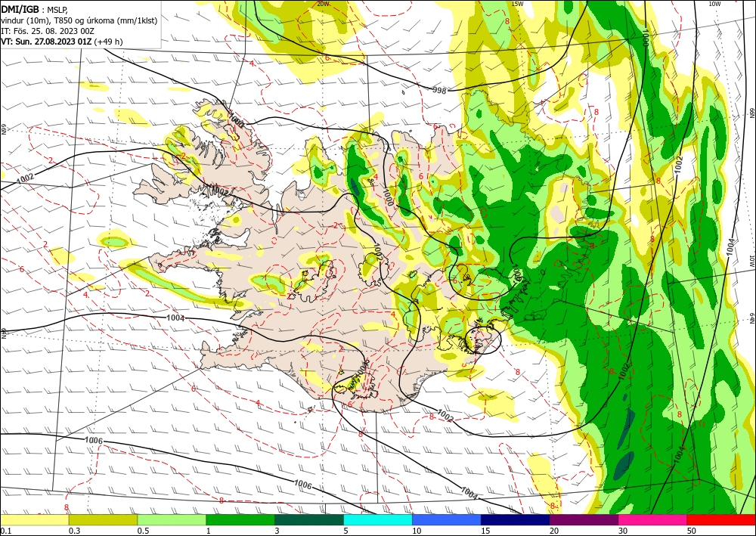
Task: Click the "3" legend value
Action: [x=277, y=531]
